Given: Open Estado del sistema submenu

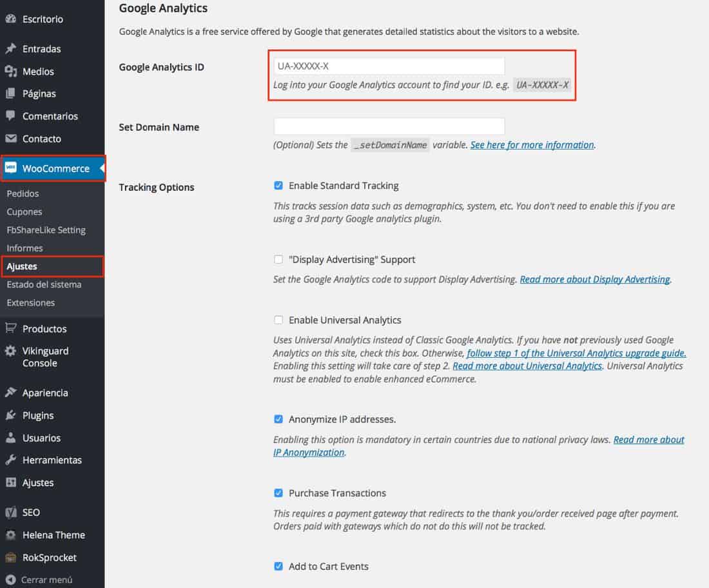Looking at the screenshot, I should click(x=44, y=284).
